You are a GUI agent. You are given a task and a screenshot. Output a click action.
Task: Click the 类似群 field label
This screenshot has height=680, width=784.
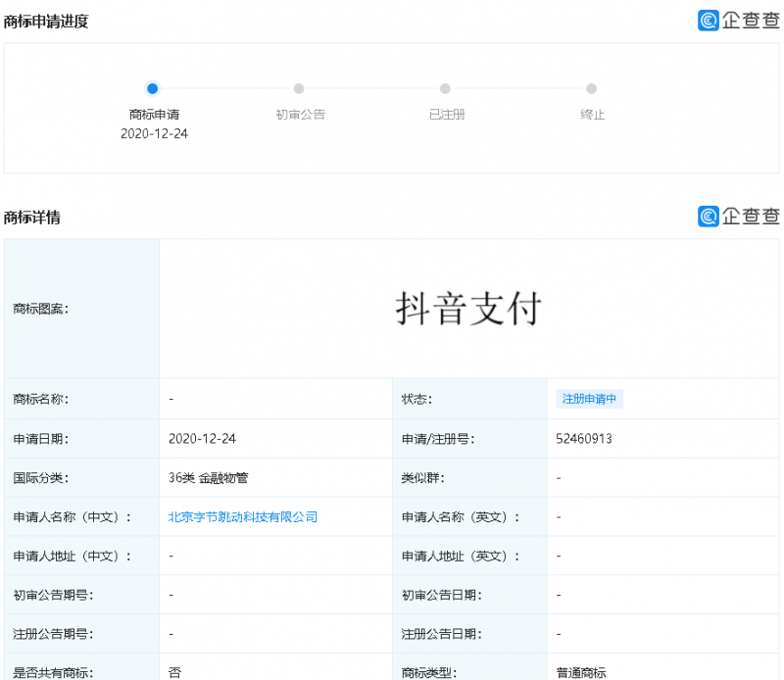pos(423,478)
